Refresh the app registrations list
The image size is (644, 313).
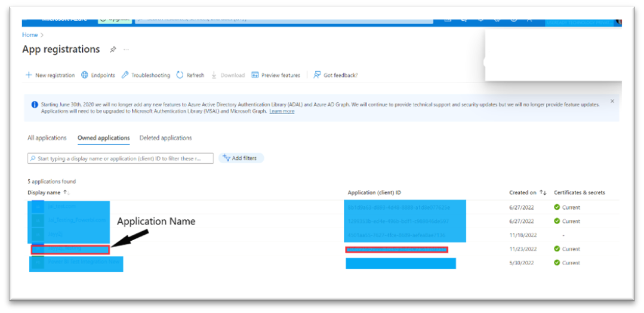coord(190,75)
